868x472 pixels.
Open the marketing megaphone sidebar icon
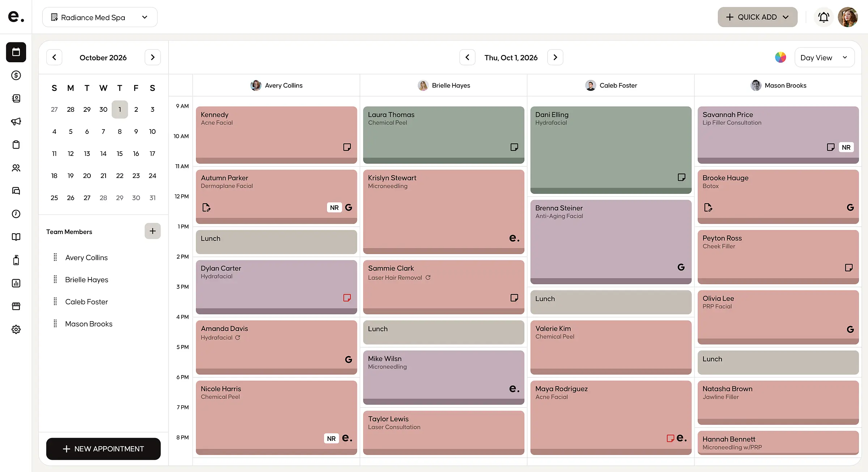pyautogui.click(x=16, y=122)
